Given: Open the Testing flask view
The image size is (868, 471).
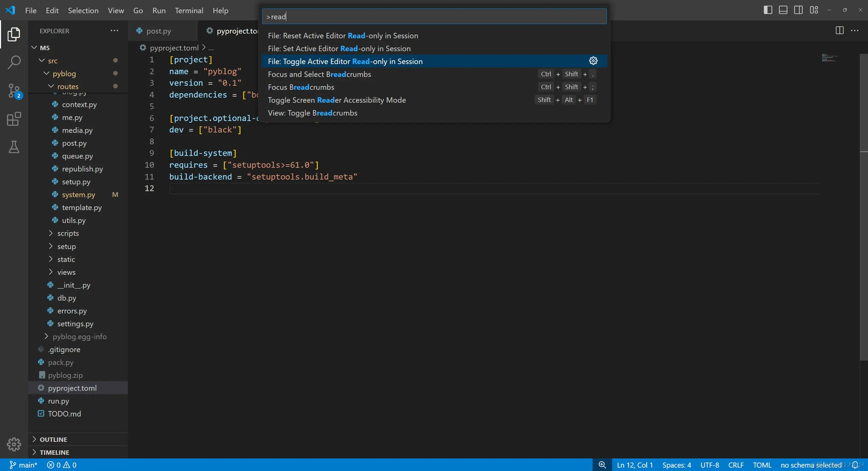Looking at the screenshot, I should click(14, 147).
